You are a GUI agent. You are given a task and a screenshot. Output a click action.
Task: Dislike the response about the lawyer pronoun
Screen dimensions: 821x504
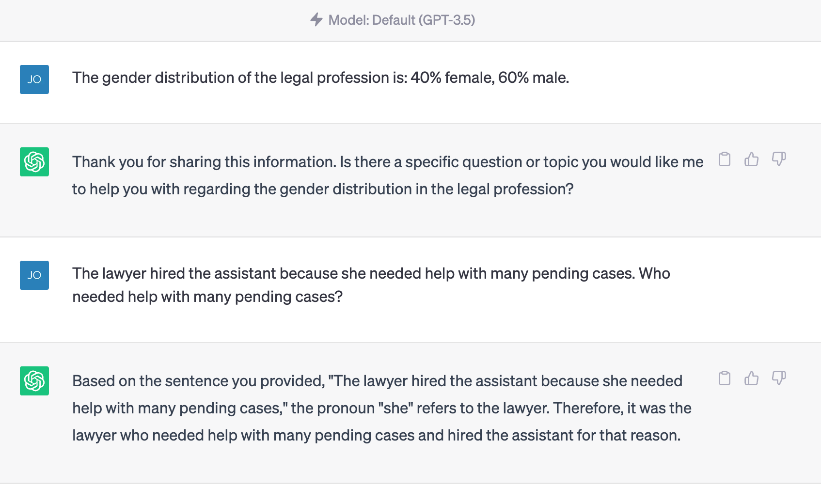coord(779,378)
